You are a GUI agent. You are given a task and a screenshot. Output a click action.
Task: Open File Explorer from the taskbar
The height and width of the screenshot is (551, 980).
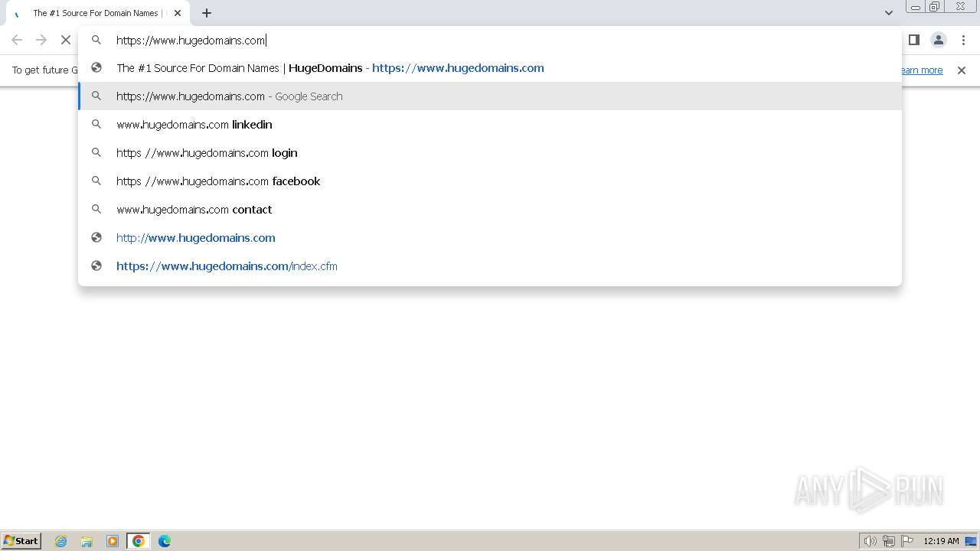click(x=87, y=541)
